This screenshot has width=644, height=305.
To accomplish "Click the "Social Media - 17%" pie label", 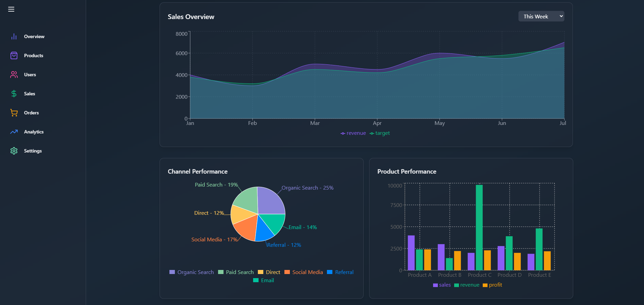I will click(215, 240).
